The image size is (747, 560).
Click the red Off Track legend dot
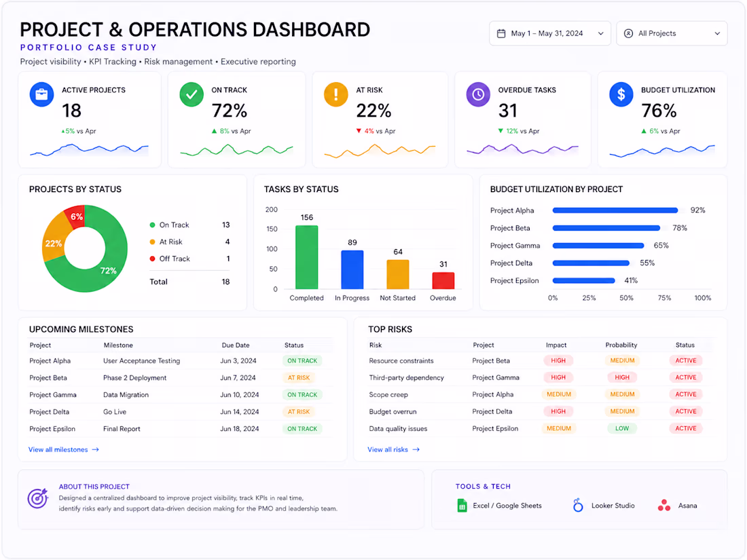pyautogui.click(x=152, y=259)
